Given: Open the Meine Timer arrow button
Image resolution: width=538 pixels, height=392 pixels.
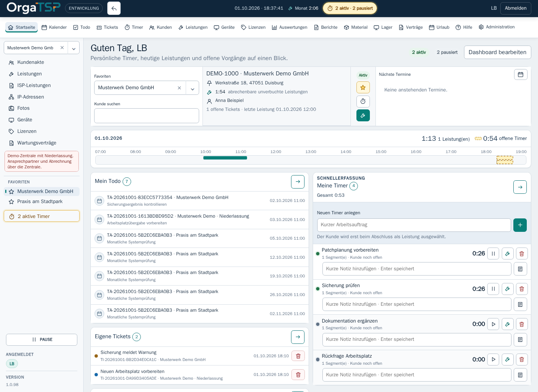Looking at the screenshot, I should click(x=520, y=187).
